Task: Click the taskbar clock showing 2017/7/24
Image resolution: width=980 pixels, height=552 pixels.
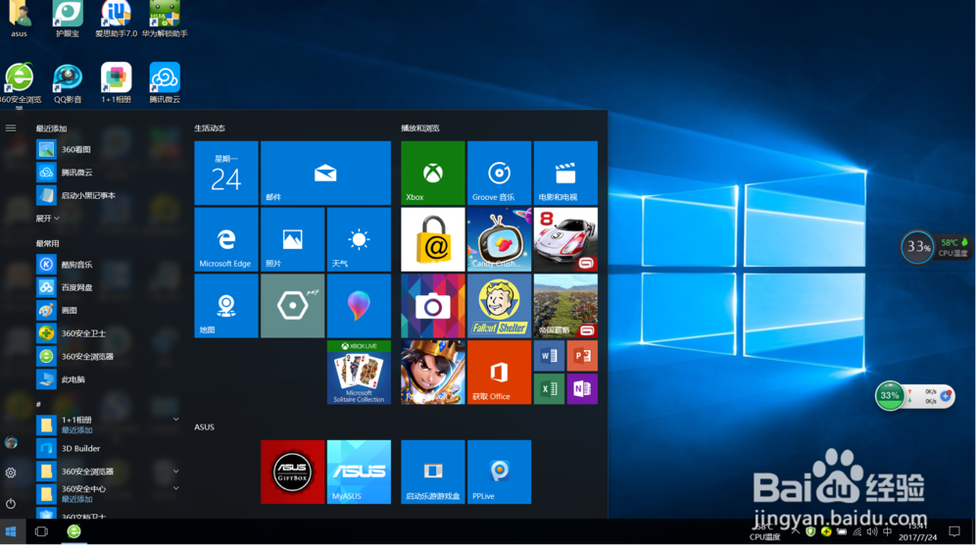Action: pos(919,533)
